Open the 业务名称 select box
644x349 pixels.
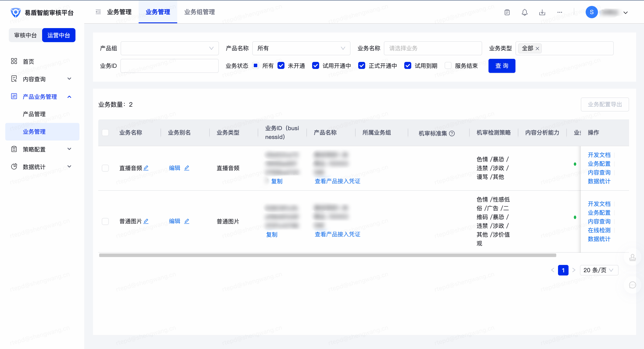coord(433,48)
